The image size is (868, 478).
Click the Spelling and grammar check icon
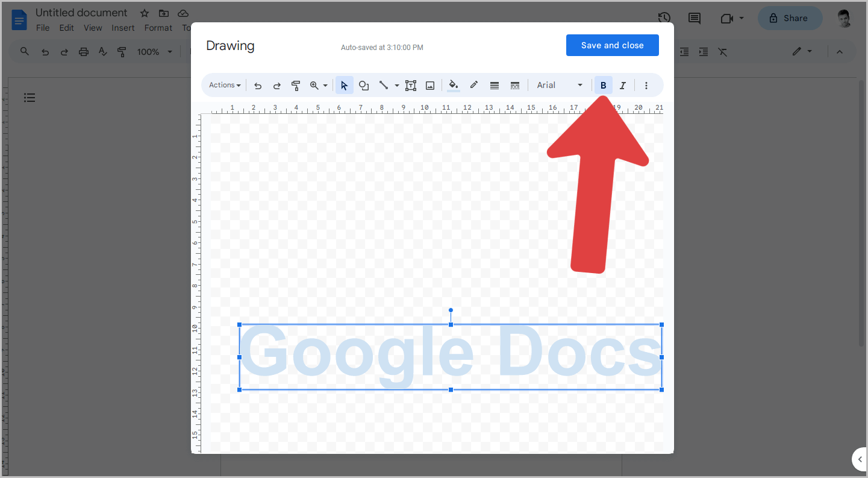[x=102, y=52]
